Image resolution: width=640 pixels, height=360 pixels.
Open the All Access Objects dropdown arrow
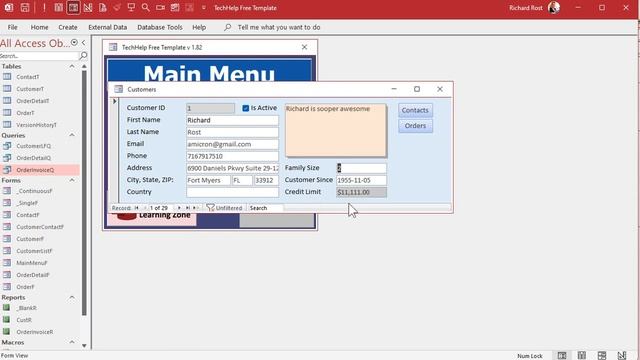click(x=74, y=42)
